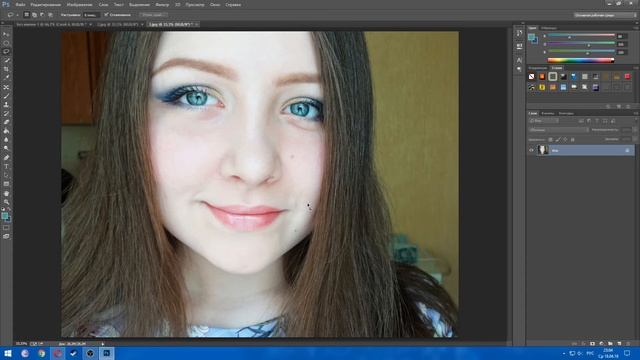Select the Brush tool
The width and height of the screenshot is (640, 360).
click(x=6, y=96)
